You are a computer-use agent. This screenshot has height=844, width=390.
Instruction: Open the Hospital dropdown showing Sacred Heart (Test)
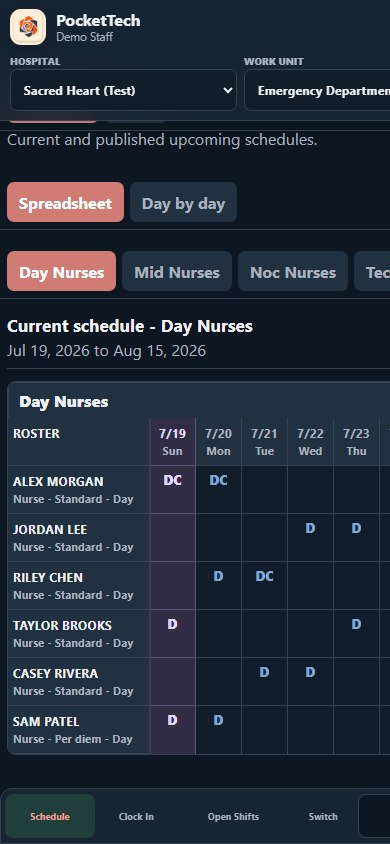(x=123, y=90)
